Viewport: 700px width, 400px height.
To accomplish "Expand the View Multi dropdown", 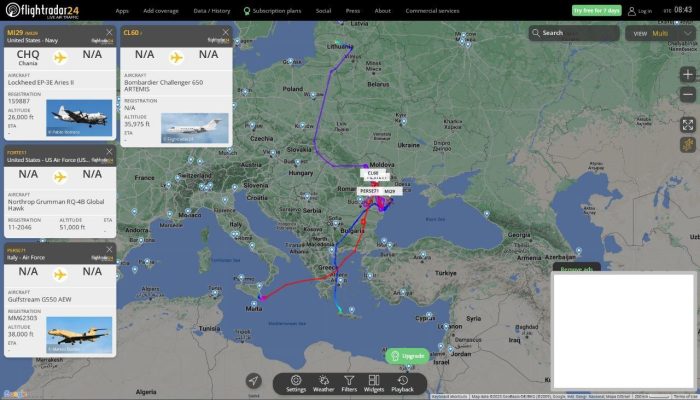I will 661,33.
